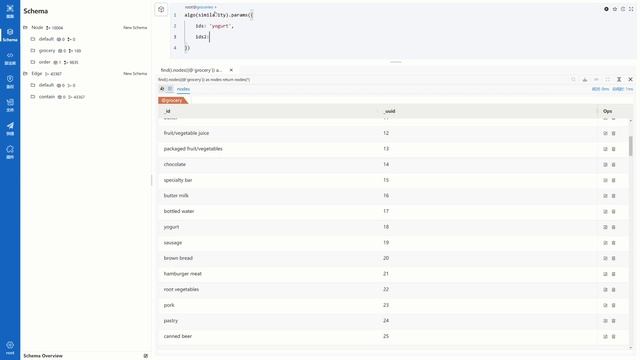
Task: Select the contain edge schema
Action: coord(47,97)
